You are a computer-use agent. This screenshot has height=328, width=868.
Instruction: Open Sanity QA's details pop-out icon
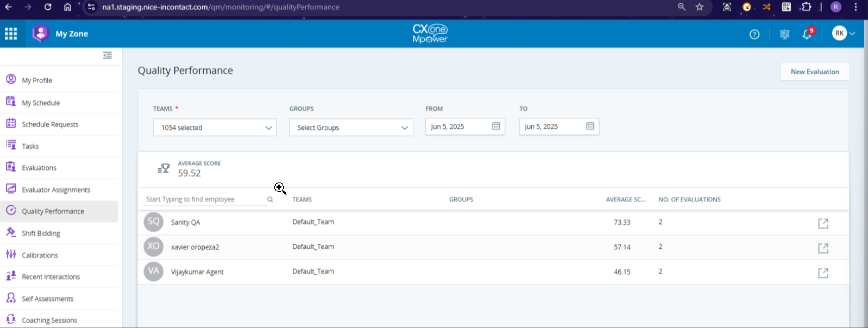(x=823, y=223)
